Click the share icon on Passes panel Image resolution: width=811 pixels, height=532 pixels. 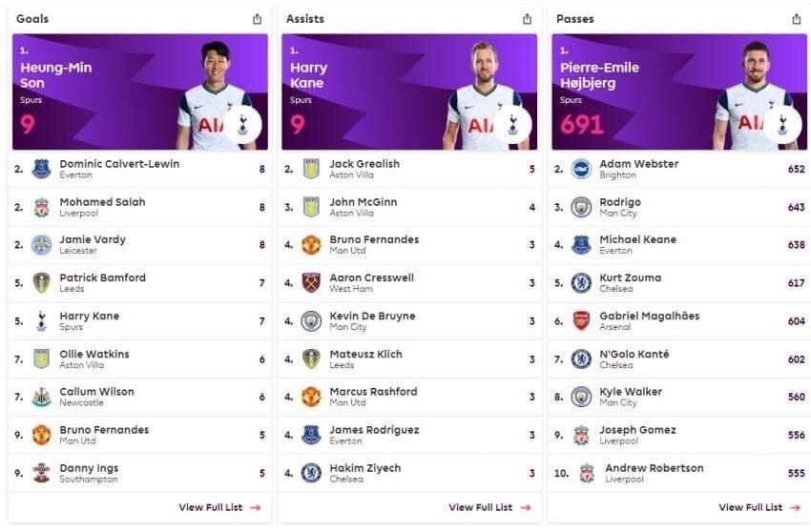pyautogui.click(x=797, y=19)
